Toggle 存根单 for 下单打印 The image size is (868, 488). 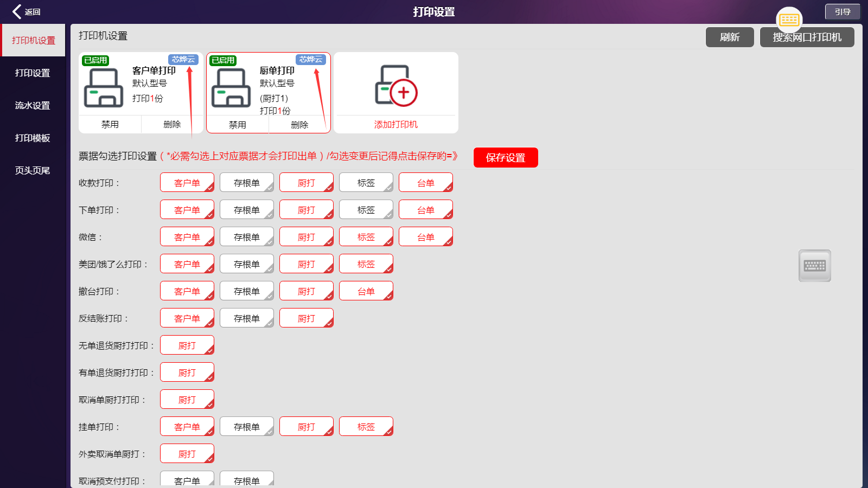247,209
